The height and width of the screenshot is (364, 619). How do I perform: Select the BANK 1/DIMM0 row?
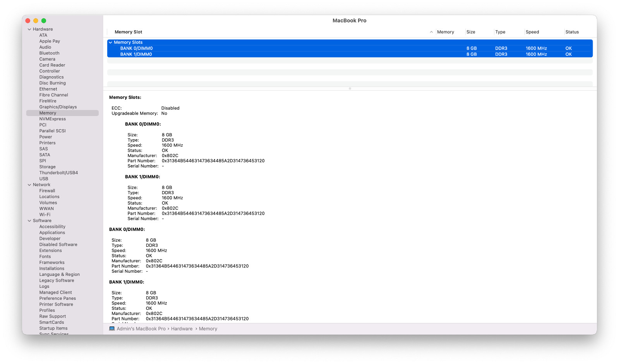tap(350, 54)
